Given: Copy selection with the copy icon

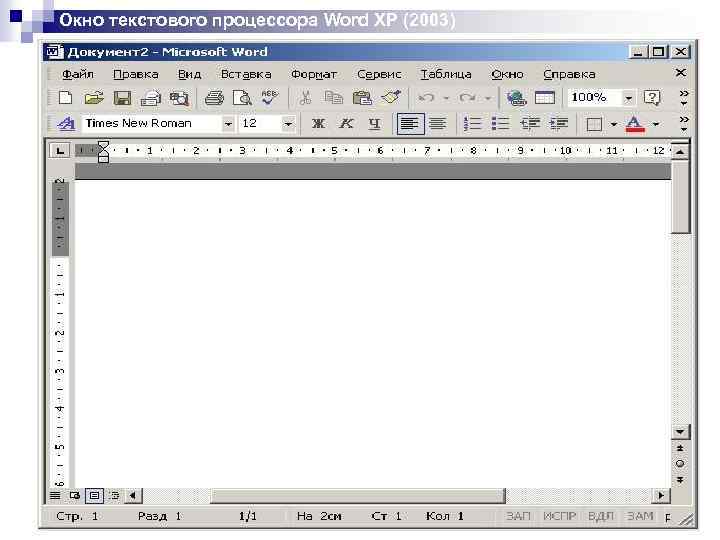Looking at the screenshot, I should [333, 98].
